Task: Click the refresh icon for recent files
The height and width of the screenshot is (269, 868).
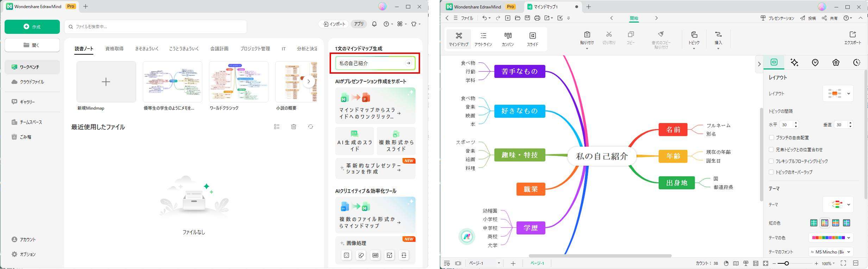Action: 311,127
